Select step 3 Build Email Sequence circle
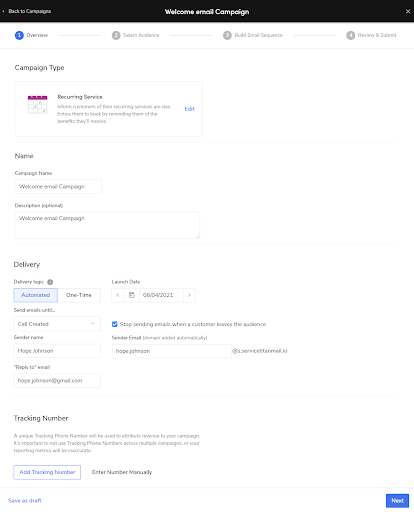 (227, 35)
